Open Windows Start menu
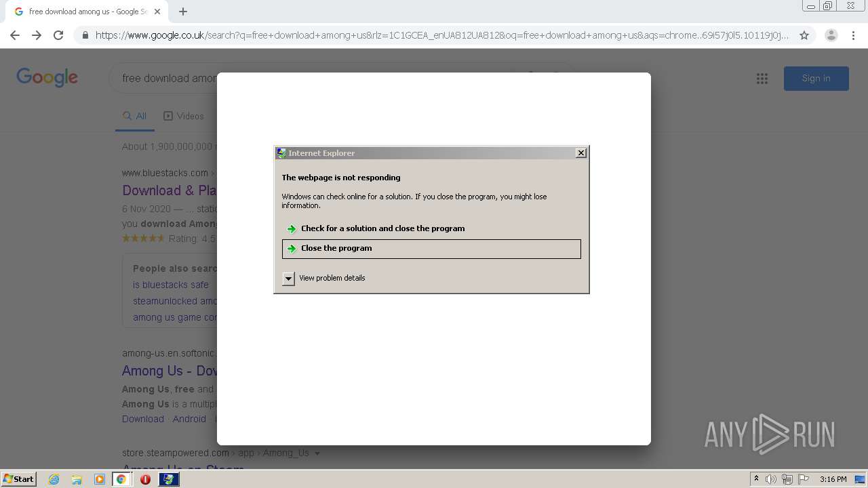Viewport: 868px width, 488px height. (19, 479)
